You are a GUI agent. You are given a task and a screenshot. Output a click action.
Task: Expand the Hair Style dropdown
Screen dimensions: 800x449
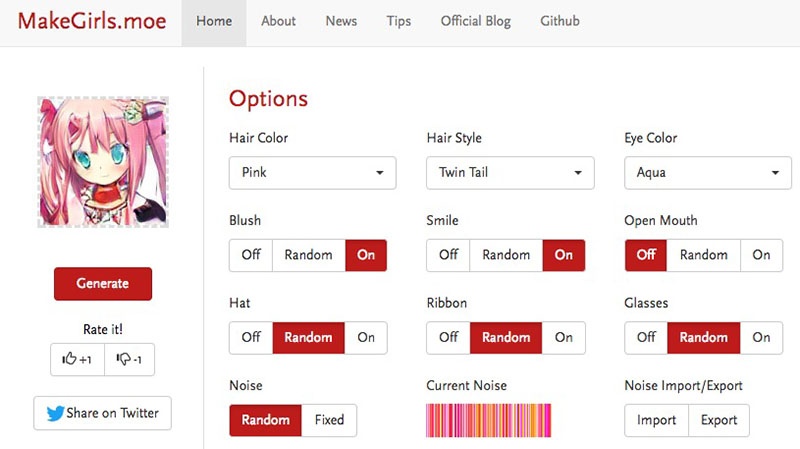coord(510,173)
